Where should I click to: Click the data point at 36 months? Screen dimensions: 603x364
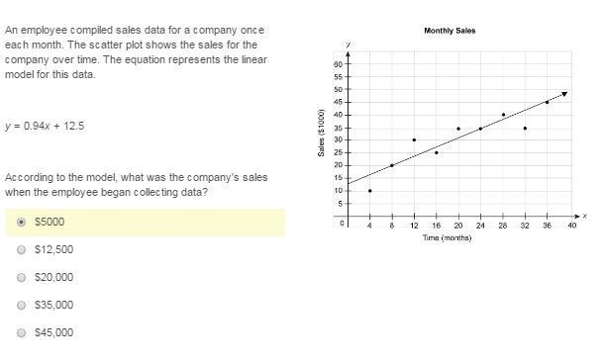[547, 102]
